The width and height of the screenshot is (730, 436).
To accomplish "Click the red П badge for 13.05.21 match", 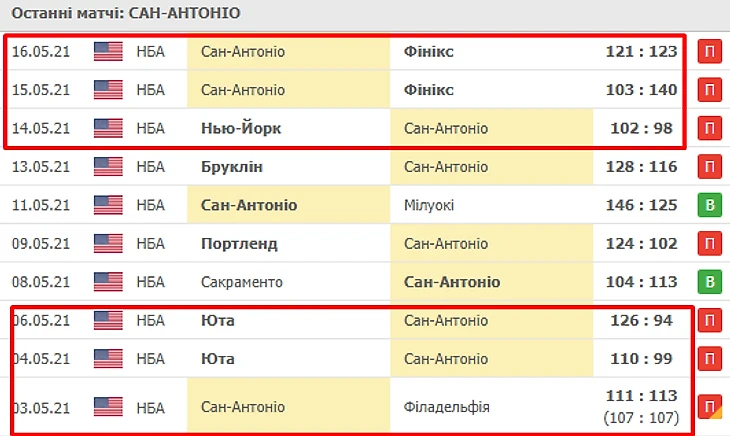I will [709, 167].
